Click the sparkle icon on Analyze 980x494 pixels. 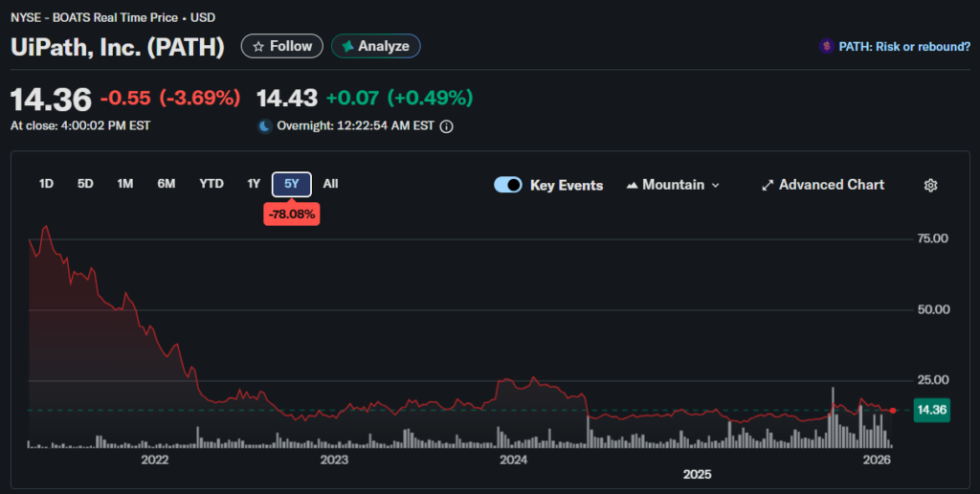click(x=347, y=46)
